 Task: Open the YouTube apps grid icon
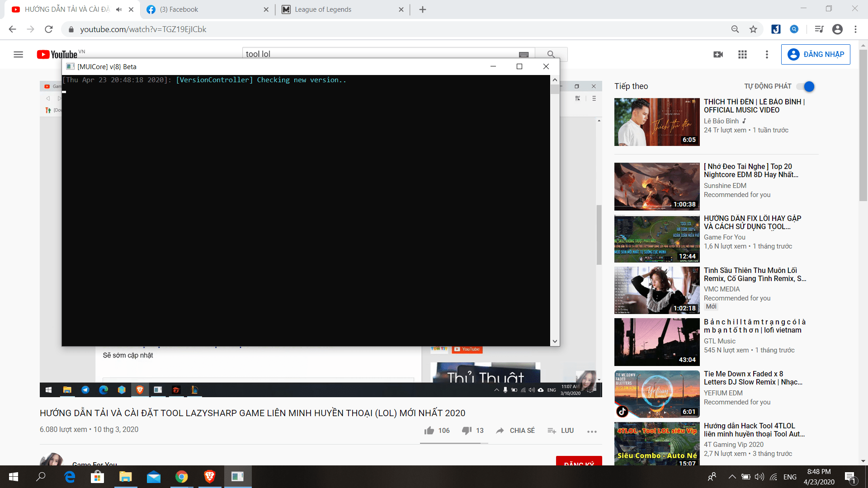pos(742,55)
